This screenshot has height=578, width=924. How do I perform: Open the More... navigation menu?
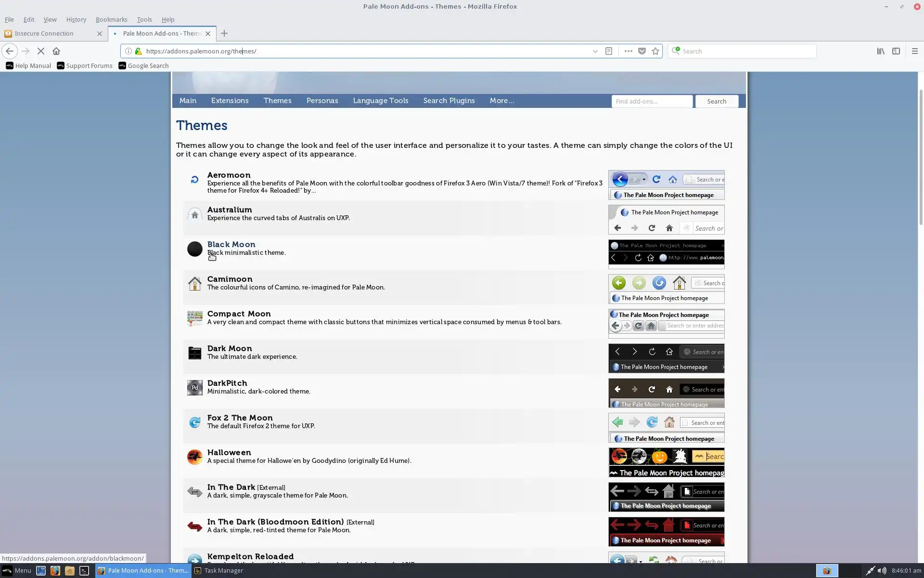point(501,101)
